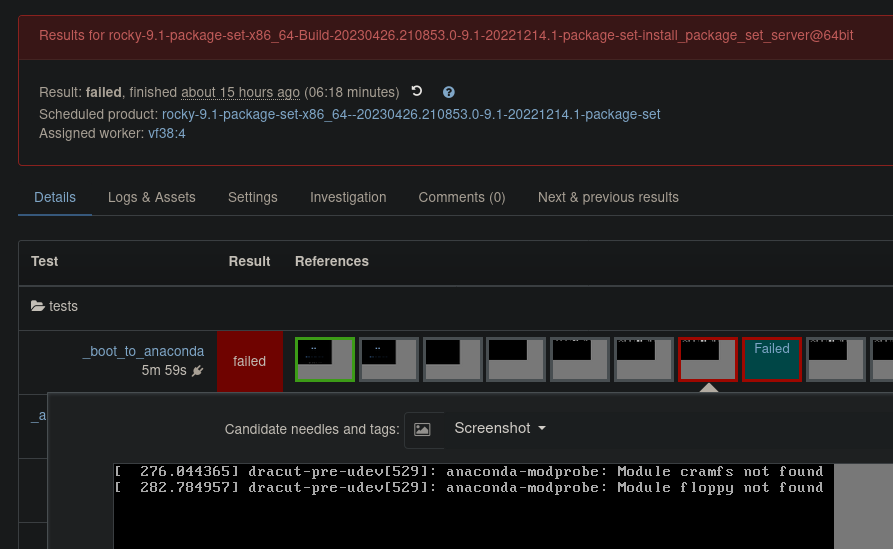
Task: Open the currently selected red-bordered screenshot thumbnail
Action: (x=707, y=359)
